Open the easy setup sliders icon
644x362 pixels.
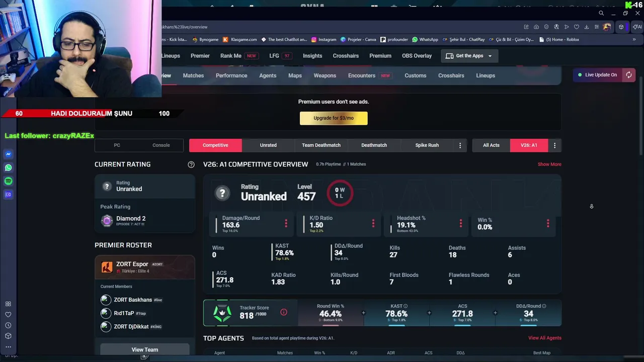pos(597,27)
